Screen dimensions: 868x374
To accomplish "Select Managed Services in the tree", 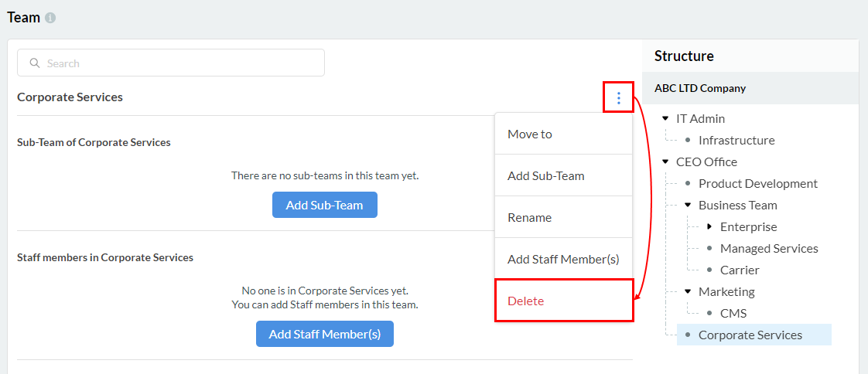I will click(x=769, y=249).
